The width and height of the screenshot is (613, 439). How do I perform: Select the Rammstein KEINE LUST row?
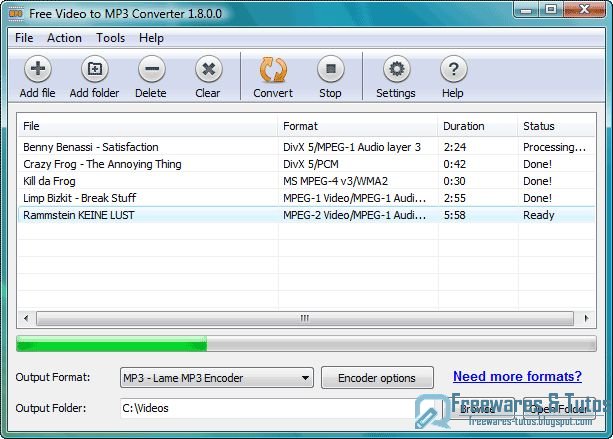point(306,215)
